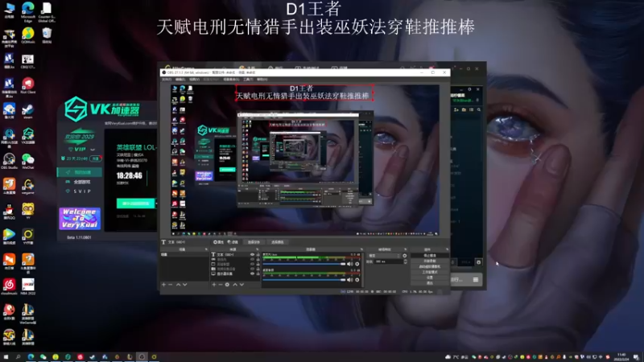Toggle visibility of 显示器采集 source

coord(252,274)
